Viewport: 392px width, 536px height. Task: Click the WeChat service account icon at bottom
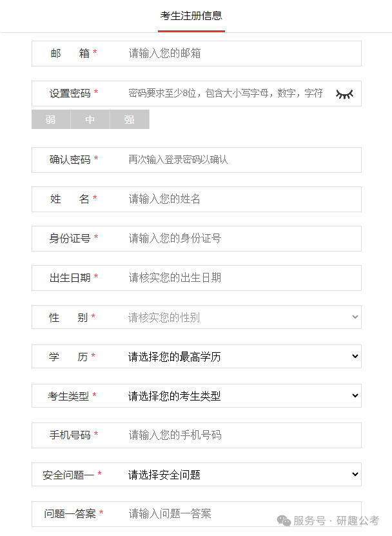(x=282, y=519)
